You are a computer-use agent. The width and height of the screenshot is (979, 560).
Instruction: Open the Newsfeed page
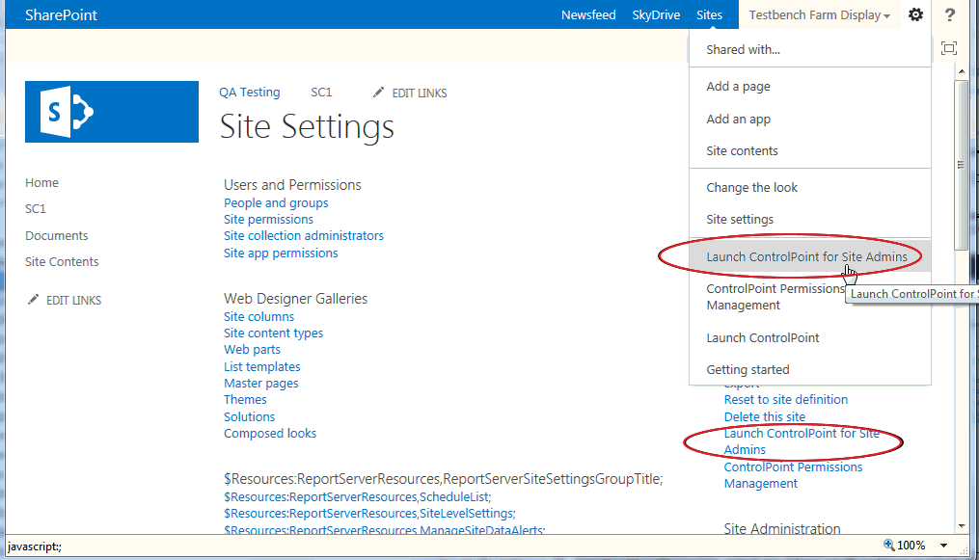point(588,14)
